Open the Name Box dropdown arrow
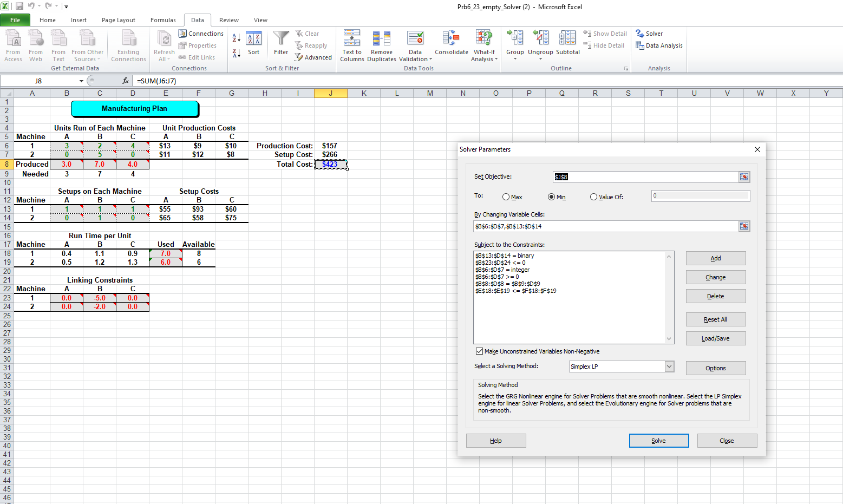This screenshot has width=843, height=504. 81,81
